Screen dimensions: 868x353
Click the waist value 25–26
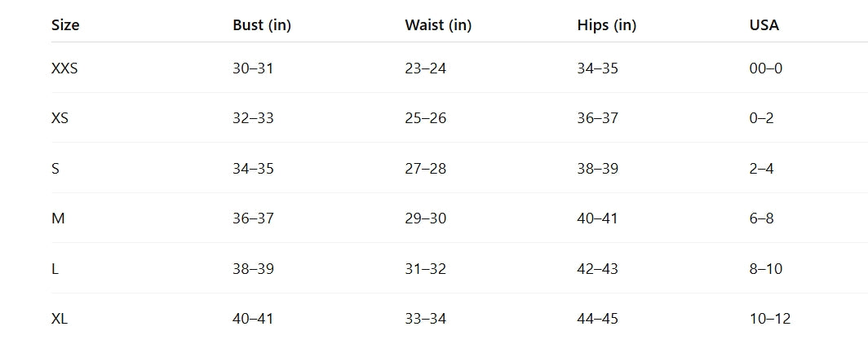(x=425, y=118)
